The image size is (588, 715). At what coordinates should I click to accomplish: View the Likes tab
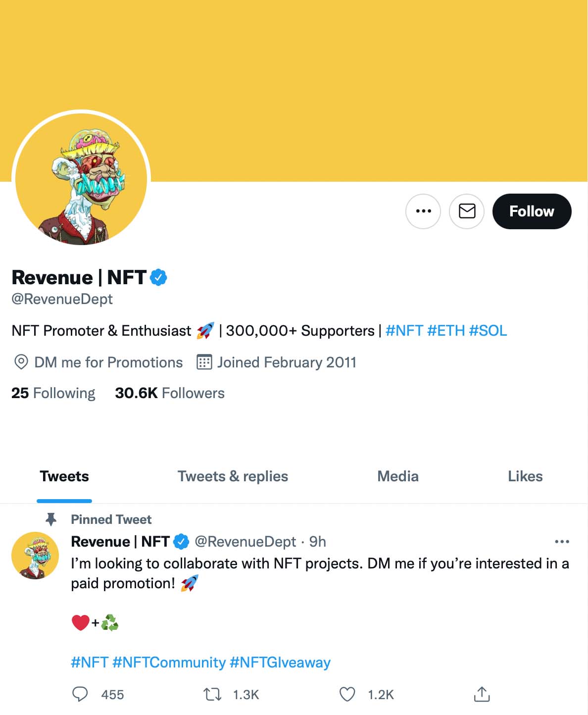(x=525, y=476)
